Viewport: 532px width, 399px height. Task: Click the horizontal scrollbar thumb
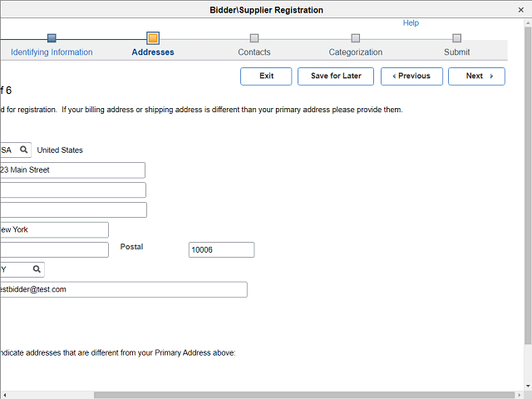[303, 396]
